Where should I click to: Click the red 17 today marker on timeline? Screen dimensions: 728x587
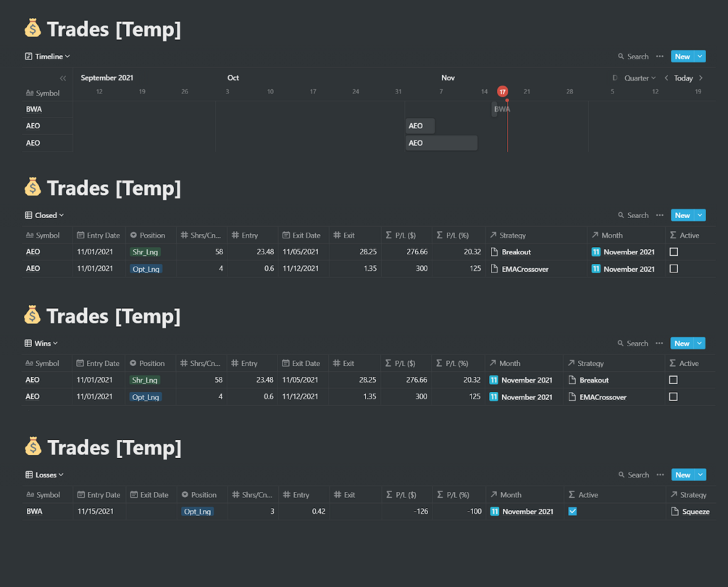(503, 92)
